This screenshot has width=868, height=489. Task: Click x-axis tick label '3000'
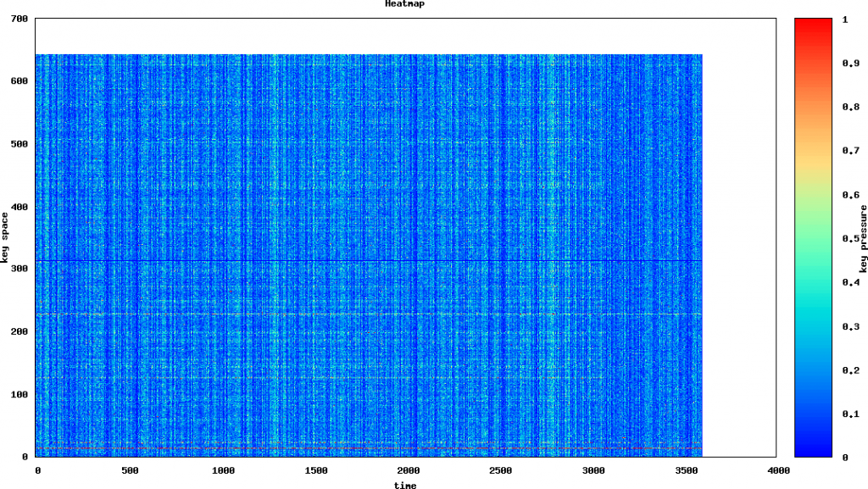pos(593,470)
